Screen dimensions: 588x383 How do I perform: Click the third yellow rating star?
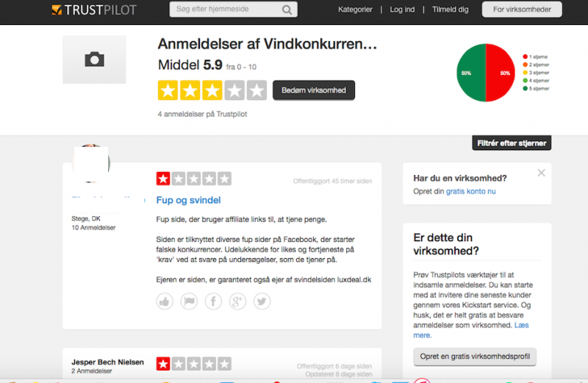click(x=212, y=90)
